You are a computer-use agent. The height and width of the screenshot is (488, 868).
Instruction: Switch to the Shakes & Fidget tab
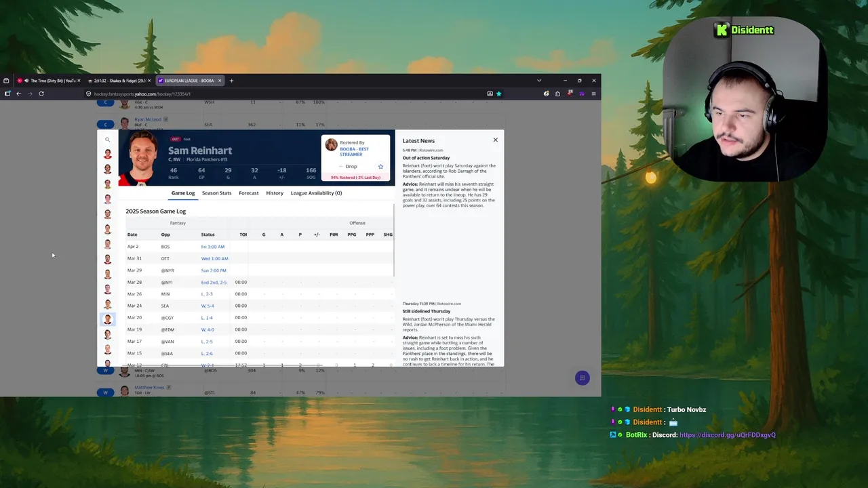119,81
